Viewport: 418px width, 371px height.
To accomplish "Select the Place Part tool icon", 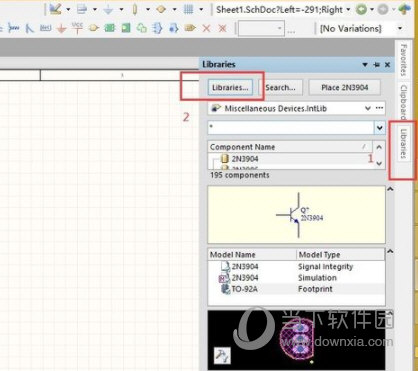I will point(94,28).
